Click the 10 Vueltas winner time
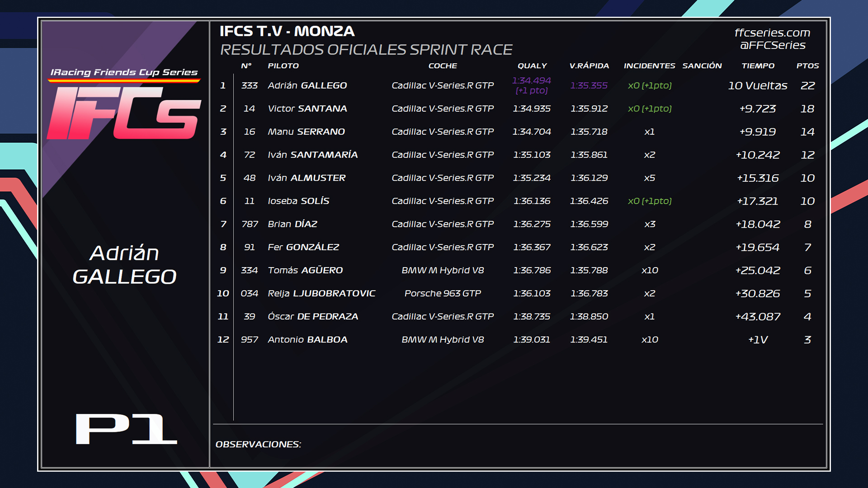 758,85
